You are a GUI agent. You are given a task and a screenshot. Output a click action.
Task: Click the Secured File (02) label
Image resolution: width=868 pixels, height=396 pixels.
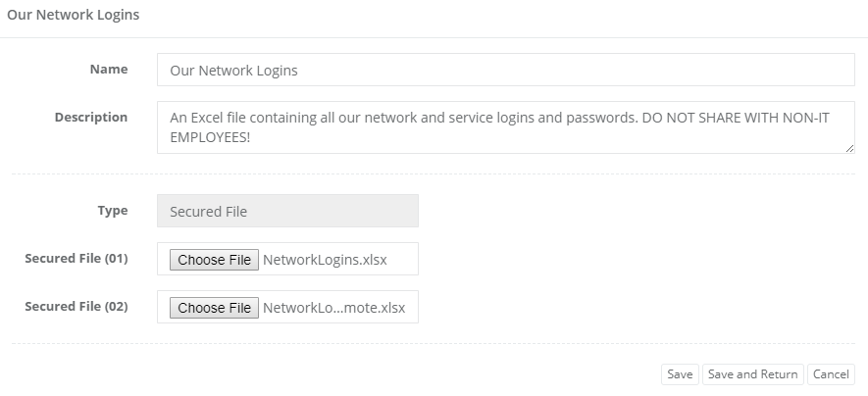77,307
